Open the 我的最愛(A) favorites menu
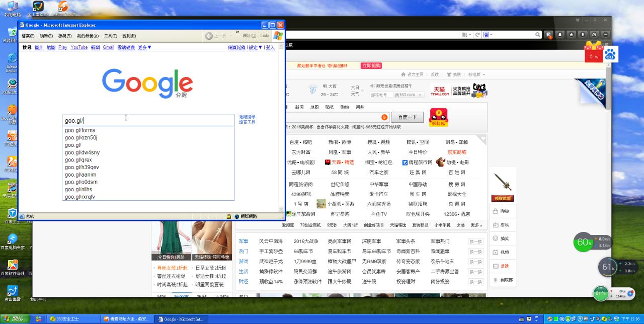 [88, 36]
